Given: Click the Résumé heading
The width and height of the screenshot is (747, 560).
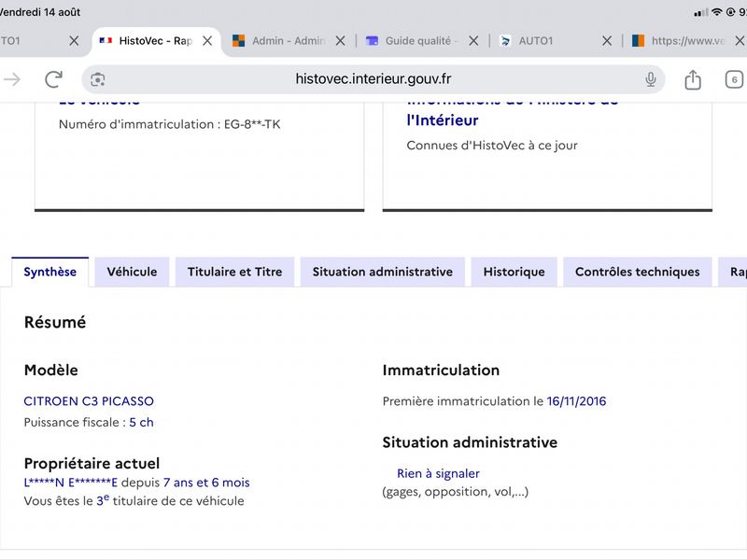Looking at the screenshot, I should (x=55, y=322).
